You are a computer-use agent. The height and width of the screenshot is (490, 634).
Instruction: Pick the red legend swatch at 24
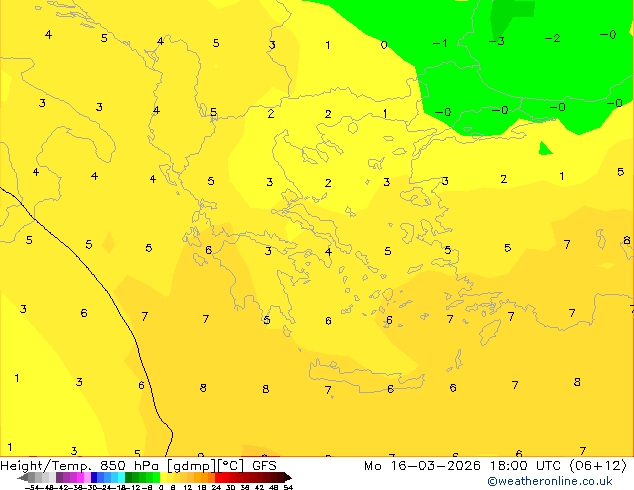tap(218, 477)
